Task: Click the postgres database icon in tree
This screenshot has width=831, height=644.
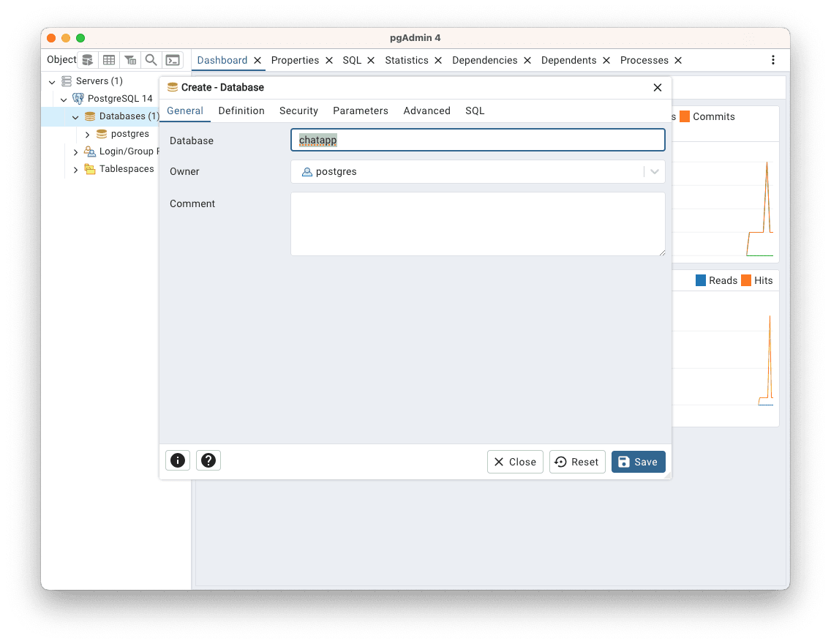Action: (102, 134)
